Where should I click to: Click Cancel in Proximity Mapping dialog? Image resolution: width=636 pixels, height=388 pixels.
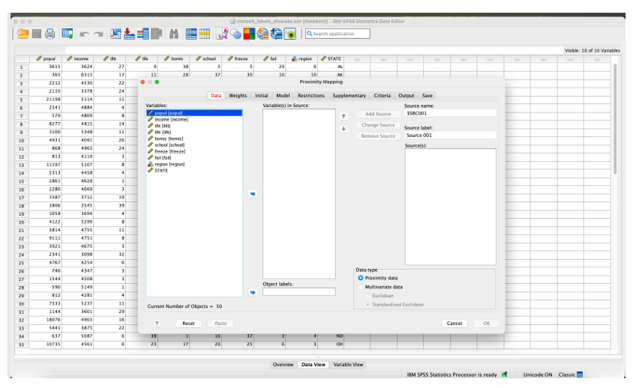454,324
